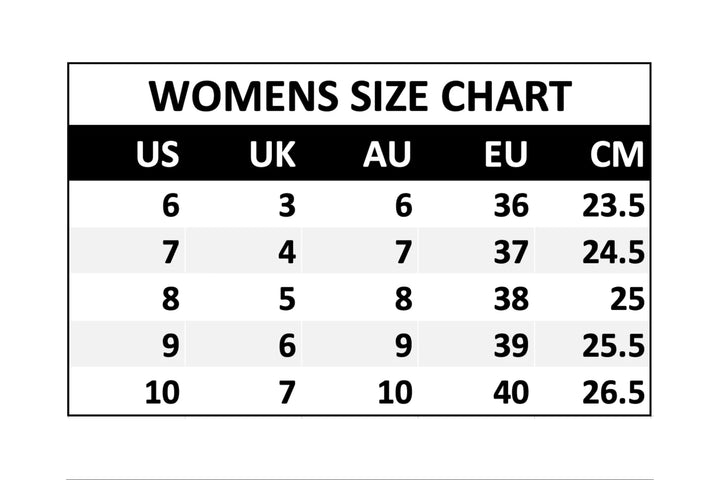Image resolution: width=720 pixels, height=480 pixels.
Task: Click the Womens Size Chart title
Action: [x=360, y=96]
